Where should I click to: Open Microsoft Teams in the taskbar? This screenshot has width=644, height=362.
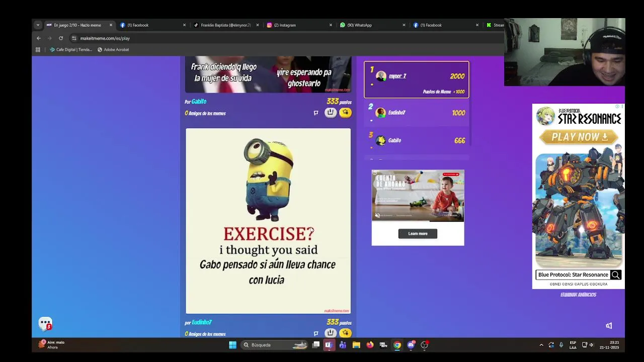tap(343, 345)
